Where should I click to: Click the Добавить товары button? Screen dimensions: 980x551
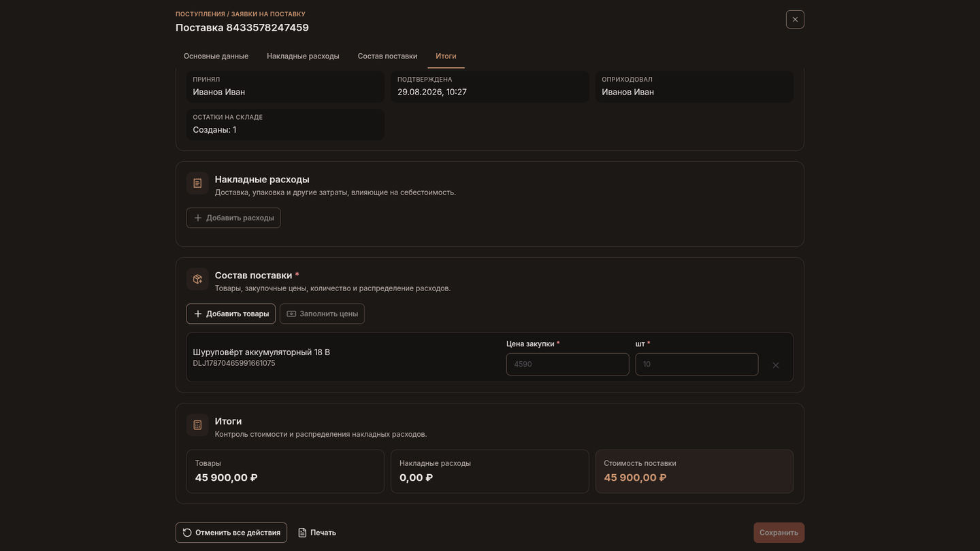[231, 314]
